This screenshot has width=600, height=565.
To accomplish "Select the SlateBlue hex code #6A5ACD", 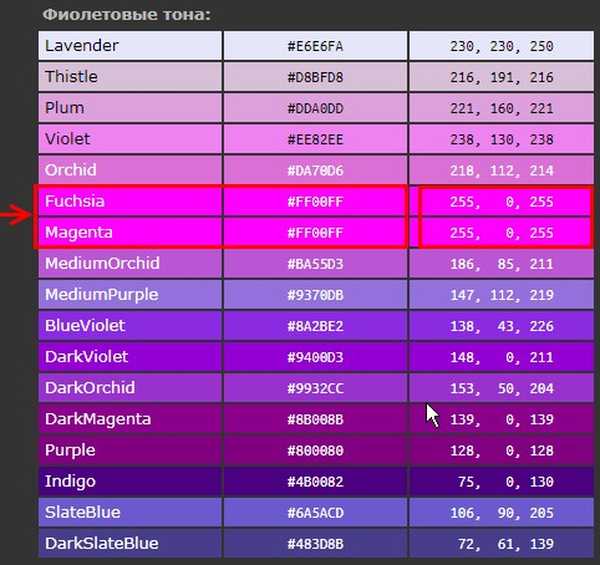I will point(315,514).
